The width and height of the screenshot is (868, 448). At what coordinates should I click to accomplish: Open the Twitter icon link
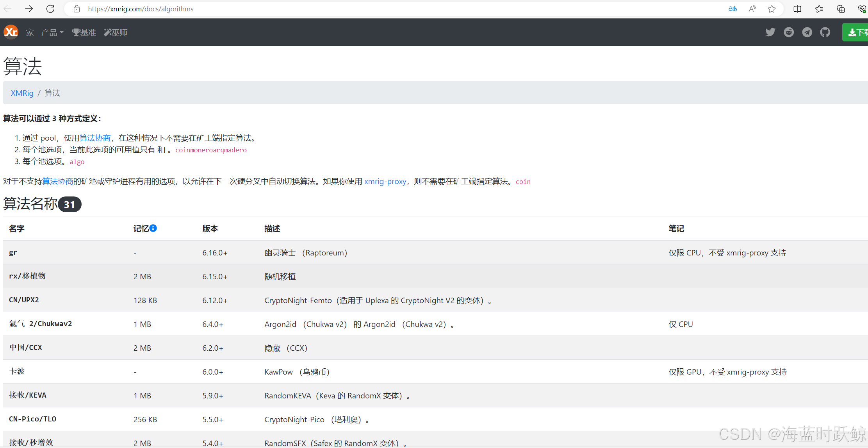pos(770,32)
